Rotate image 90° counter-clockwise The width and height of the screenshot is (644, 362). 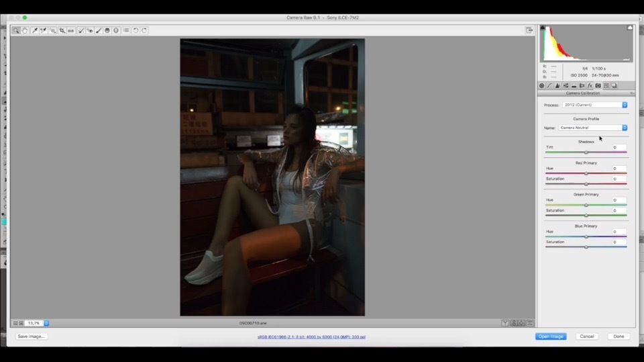point(136,30)
